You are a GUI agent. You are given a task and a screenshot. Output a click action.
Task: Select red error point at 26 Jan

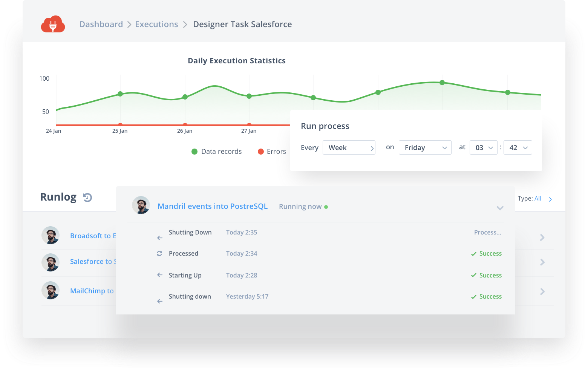pyautogui.click(x=185, y=124)
